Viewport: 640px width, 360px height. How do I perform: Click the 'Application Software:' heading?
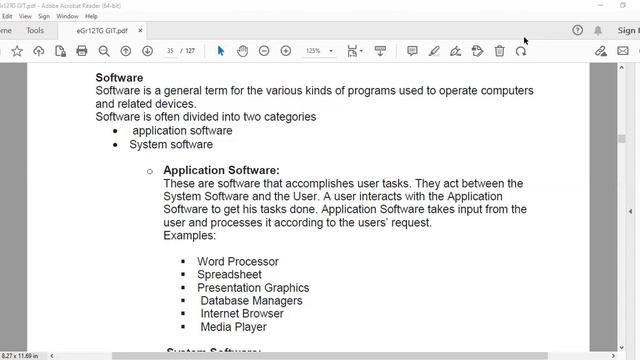221,170
